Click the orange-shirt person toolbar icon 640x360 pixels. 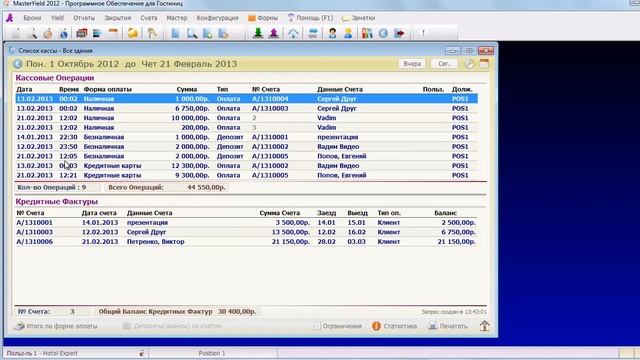(348, 33)
